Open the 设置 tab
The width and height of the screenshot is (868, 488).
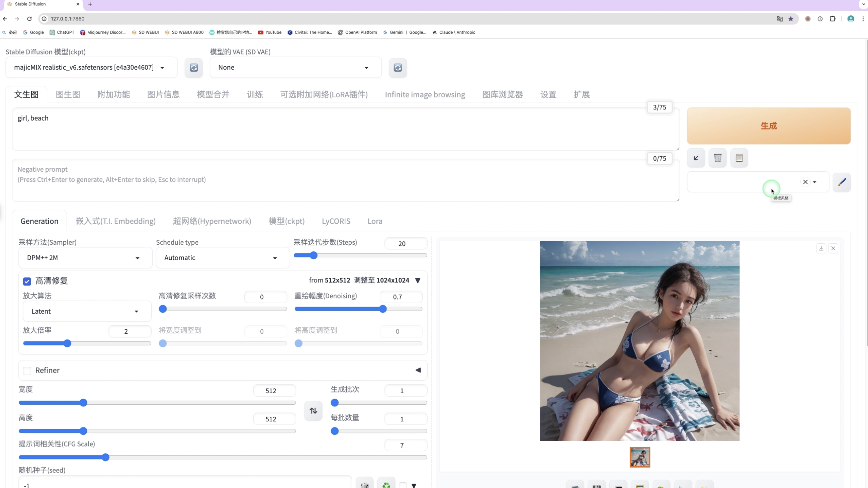click(x=548, y=95)
